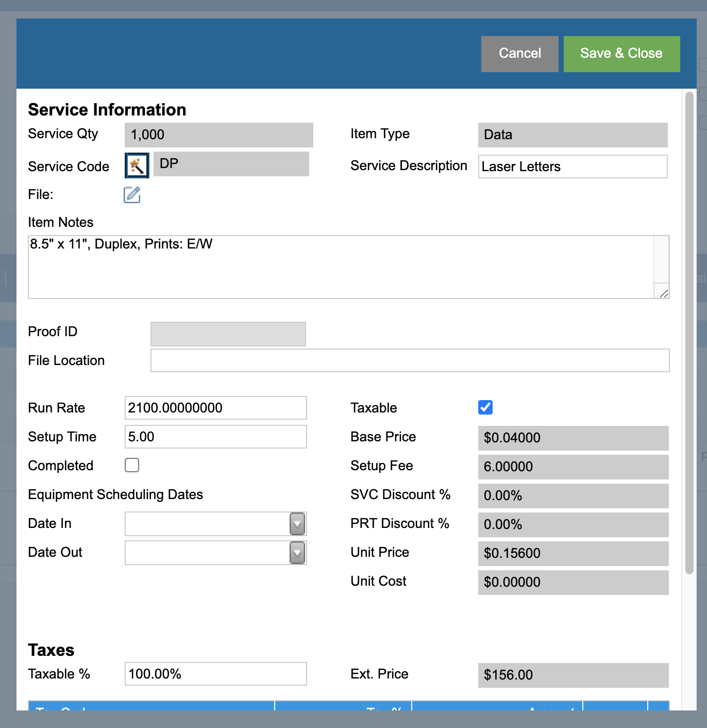Click the Service Description field
The image size is (707, 728).
(x=573, y=167)
